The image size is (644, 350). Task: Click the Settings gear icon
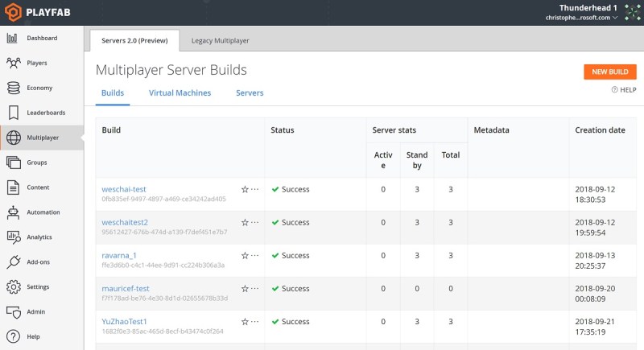14,286
